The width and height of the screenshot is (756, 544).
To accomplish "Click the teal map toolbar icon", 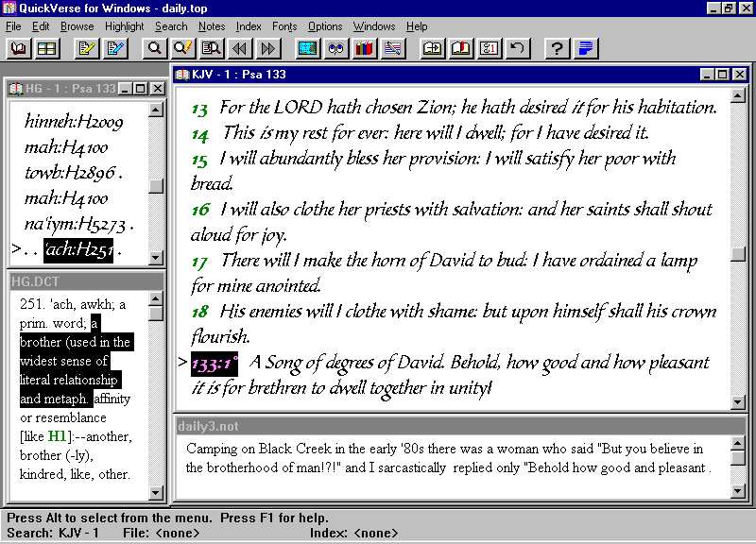I will tap(308, 48).
